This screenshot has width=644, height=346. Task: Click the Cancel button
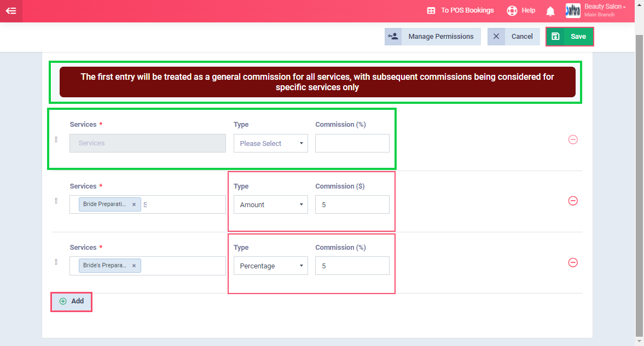pyautogui.click(x=513, y=37)
